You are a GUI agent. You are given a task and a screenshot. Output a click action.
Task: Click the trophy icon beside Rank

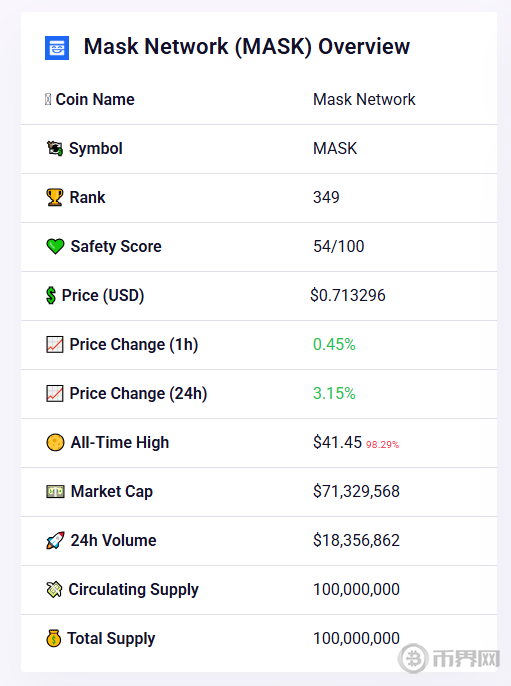pyautogui.click(x=55, y=197)
